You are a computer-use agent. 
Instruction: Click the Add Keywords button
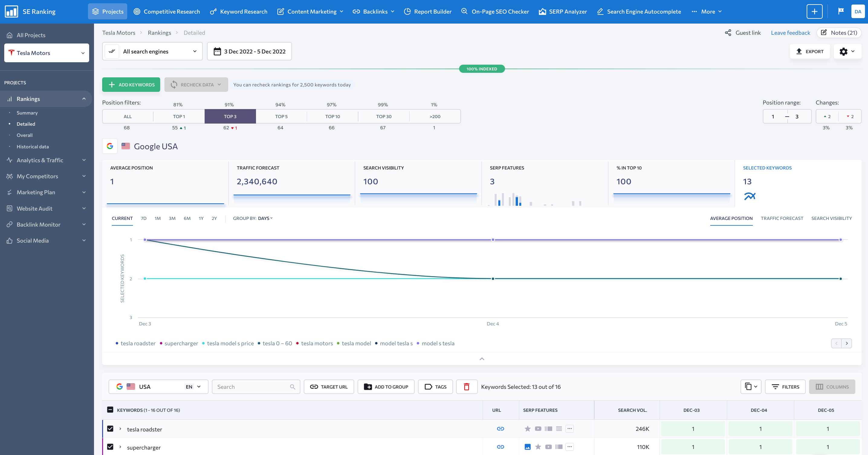[x=131, y=84]
